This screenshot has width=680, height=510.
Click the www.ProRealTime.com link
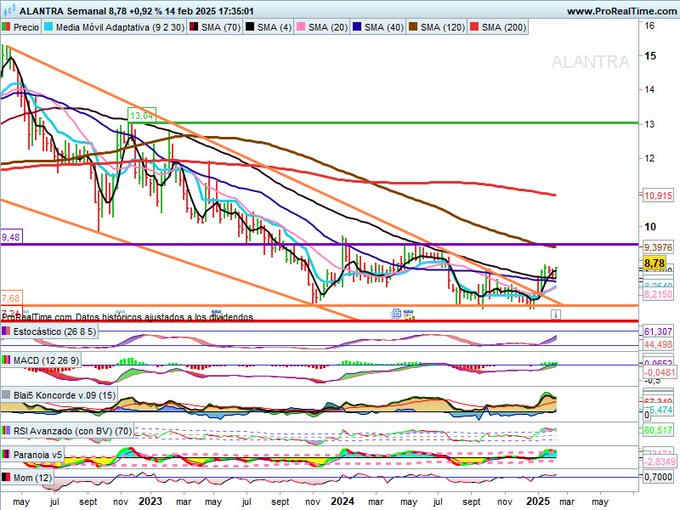click(622, 11)
